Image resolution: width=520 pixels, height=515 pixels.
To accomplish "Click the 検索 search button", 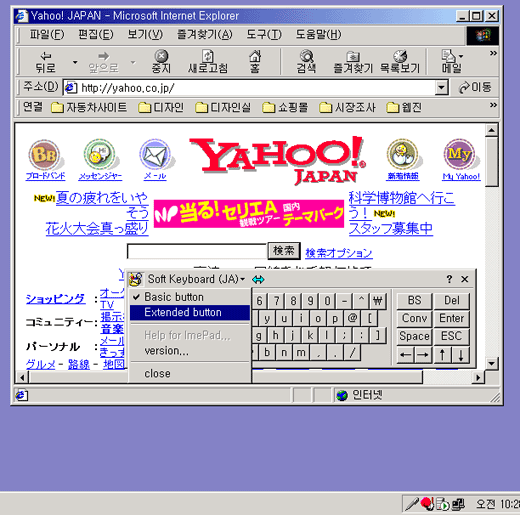I will pos(284,251).
